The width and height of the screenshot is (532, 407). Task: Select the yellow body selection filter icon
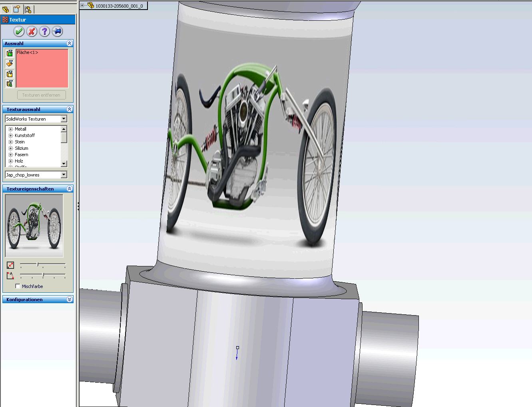click(10, 73)
